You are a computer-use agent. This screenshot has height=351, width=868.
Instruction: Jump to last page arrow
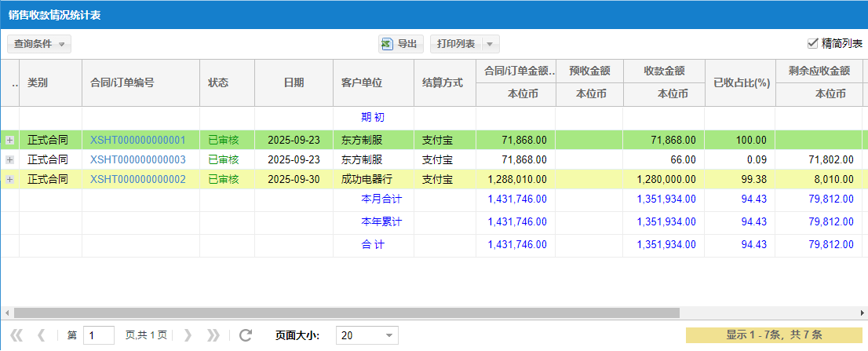(213, 335)
